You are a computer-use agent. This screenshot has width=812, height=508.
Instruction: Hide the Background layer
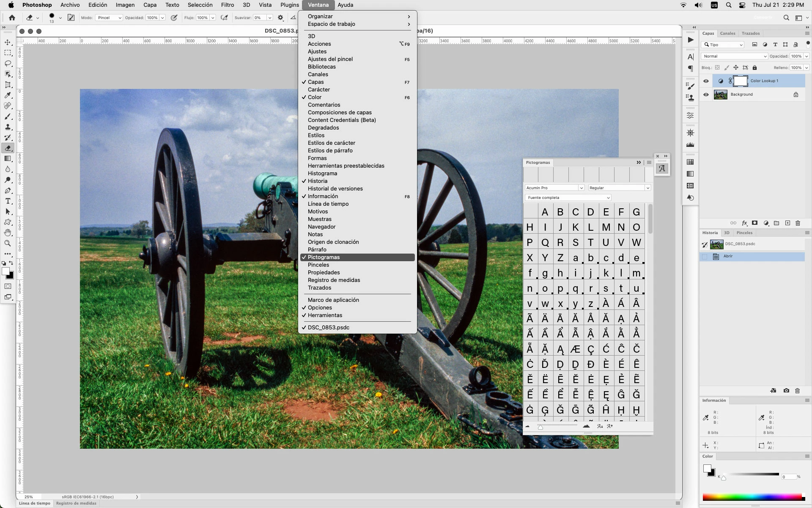pos(706,94)
